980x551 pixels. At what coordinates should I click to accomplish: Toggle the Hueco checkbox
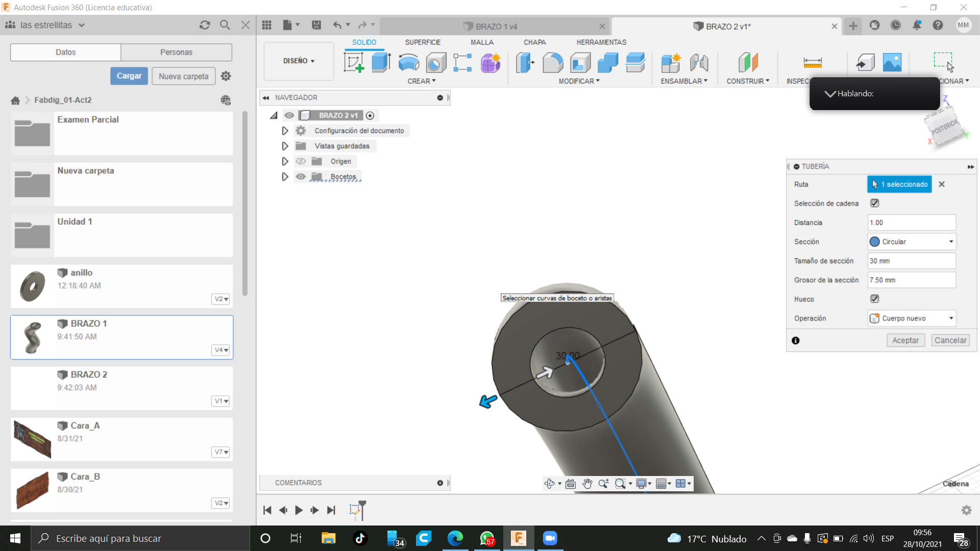point(874,299)
